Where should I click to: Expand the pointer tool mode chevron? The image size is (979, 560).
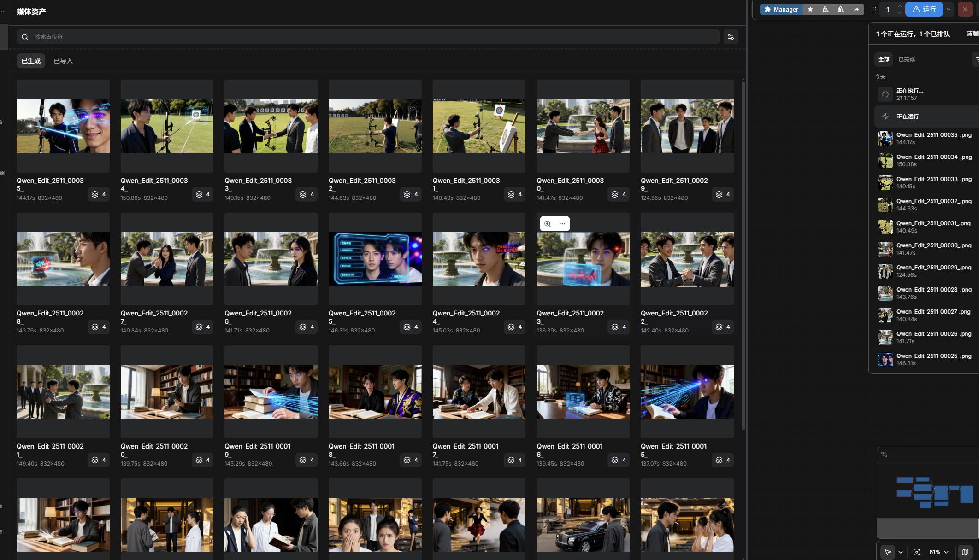pyautogui.click(x=901, y=552)
